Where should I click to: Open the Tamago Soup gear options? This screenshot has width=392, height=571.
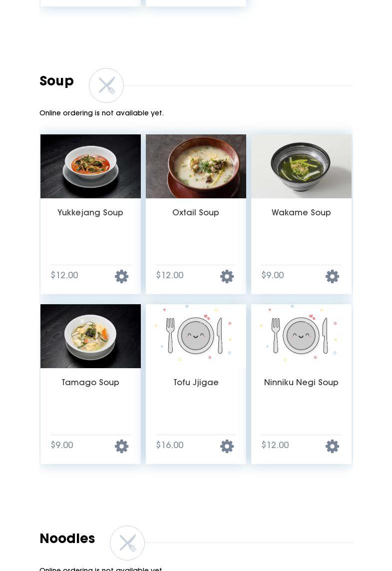pos(121,446)
